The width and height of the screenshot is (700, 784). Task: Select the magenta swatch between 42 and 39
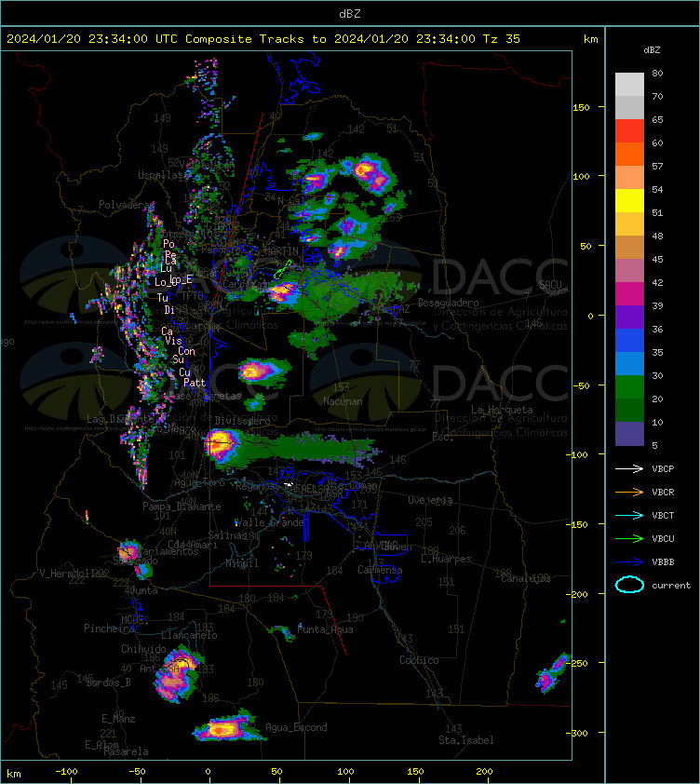[629, 293]
